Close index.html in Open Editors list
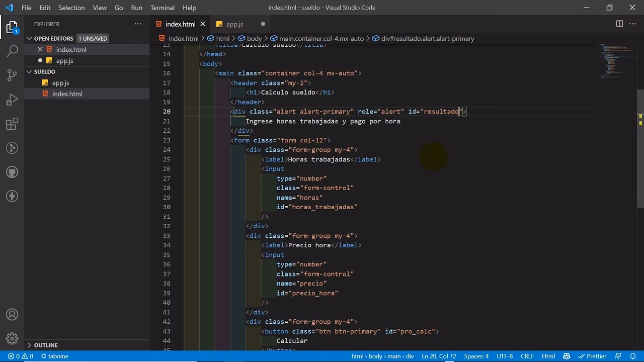The height and width of the screenshot is (362, 644). pyautogui.click(x=40, y=49)
